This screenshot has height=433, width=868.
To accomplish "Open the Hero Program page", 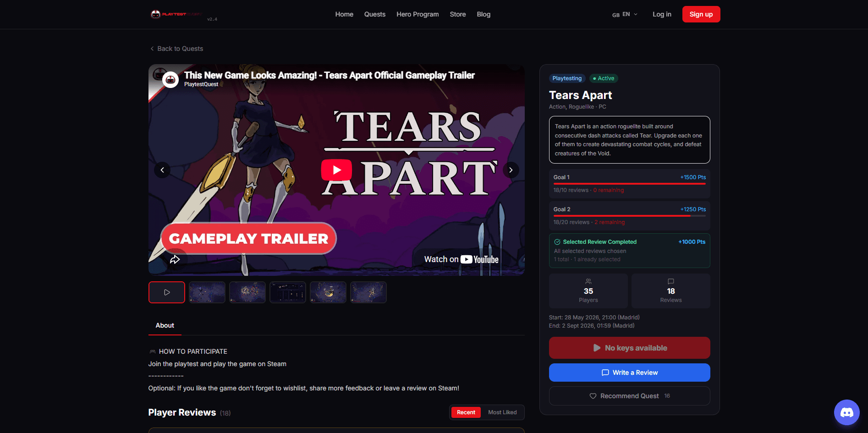I will click(x=418, y=14).
